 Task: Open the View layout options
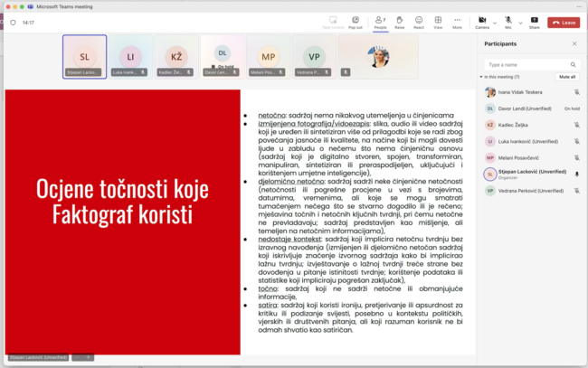[x=438, y=22]
